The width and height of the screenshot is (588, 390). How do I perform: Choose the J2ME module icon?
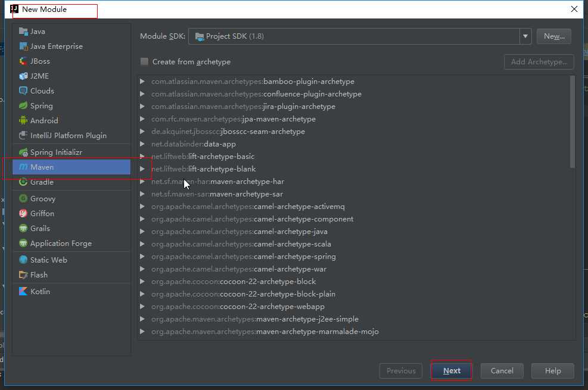[23, 76]
